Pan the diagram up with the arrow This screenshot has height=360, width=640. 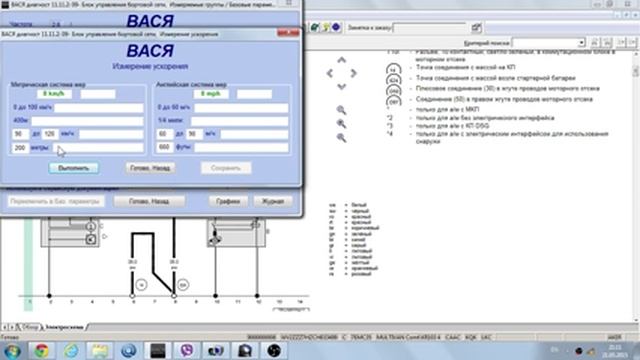[342, 60]
